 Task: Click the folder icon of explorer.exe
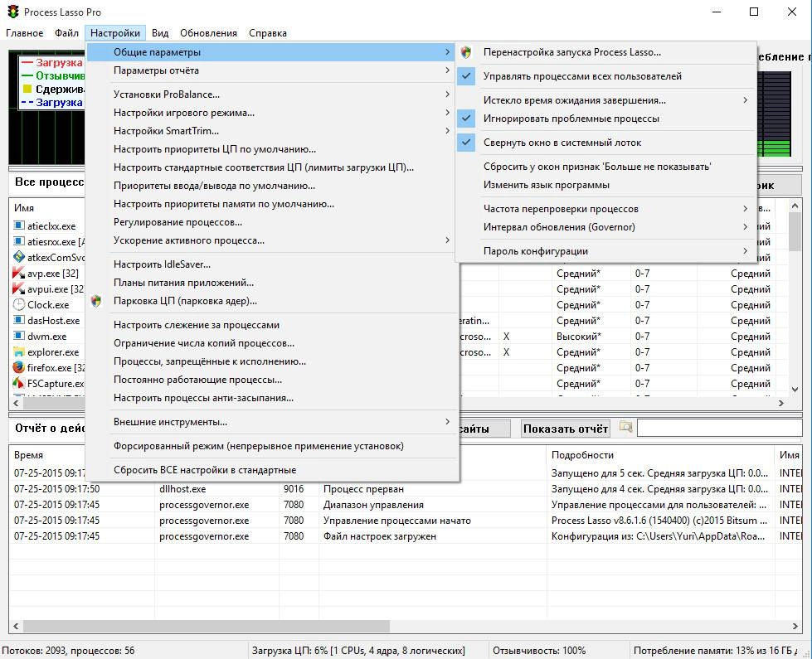pos(18,351)
